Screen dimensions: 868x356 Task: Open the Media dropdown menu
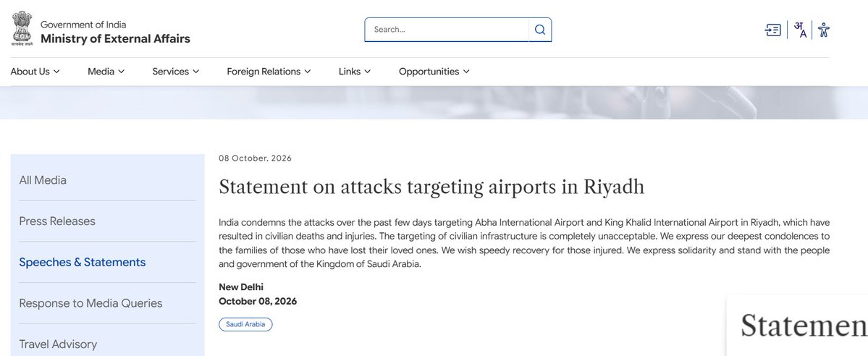(106, 72)
